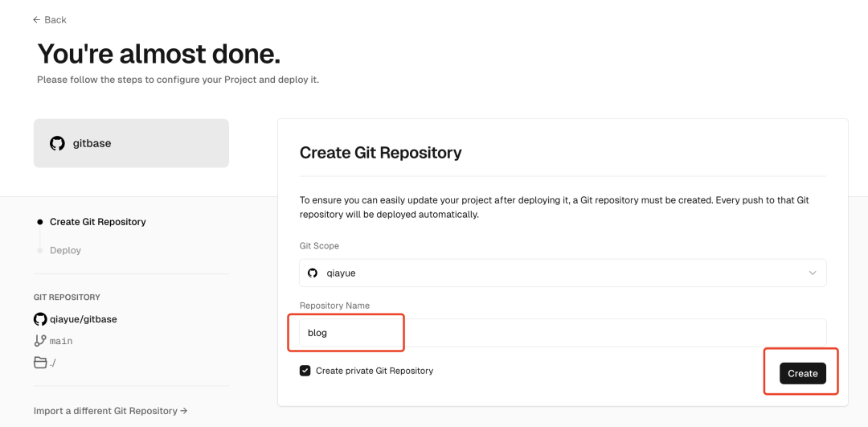The width and height of the screenshot is (868, 427).
Task: Click the Create Git Repository step bullet
Action: click(x=40, y=222)
